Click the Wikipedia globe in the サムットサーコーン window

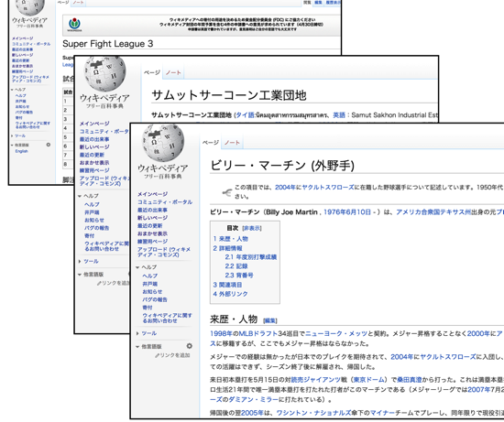point(104,73)
